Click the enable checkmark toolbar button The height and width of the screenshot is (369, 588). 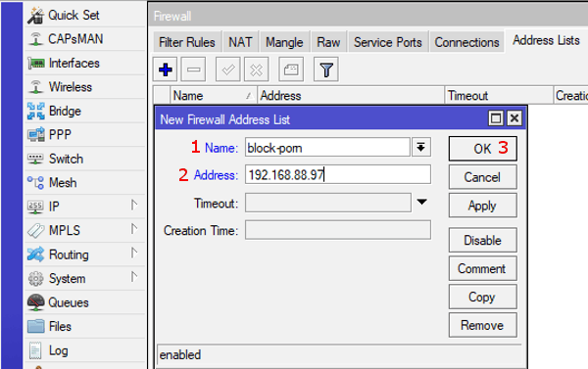click(x=228, y=69)
